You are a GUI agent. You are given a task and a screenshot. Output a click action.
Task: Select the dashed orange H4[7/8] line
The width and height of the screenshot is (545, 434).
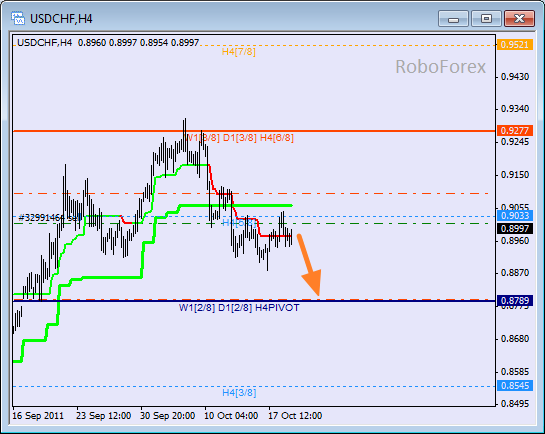(x=348, y=46)
